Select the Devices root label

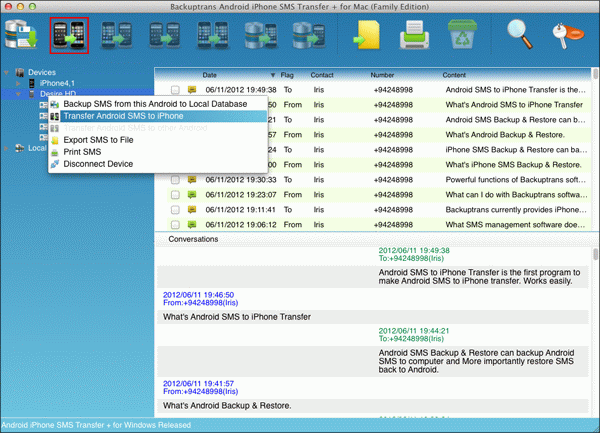(x=42, y=72)
